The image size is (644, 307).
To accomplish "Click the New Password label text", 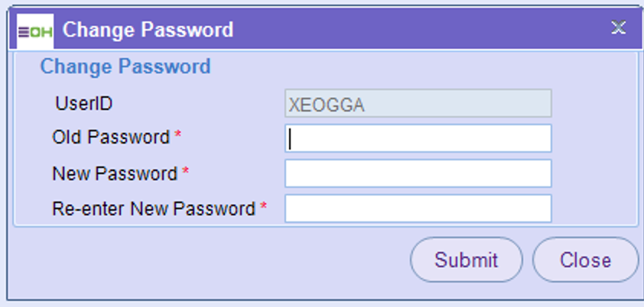I will tap(114, 173).
